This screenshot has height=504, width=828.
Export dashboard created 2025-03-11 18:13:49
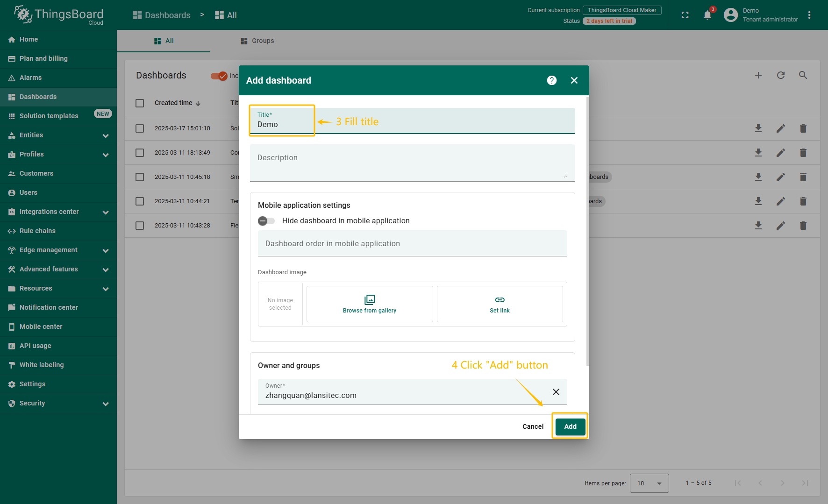758,153
